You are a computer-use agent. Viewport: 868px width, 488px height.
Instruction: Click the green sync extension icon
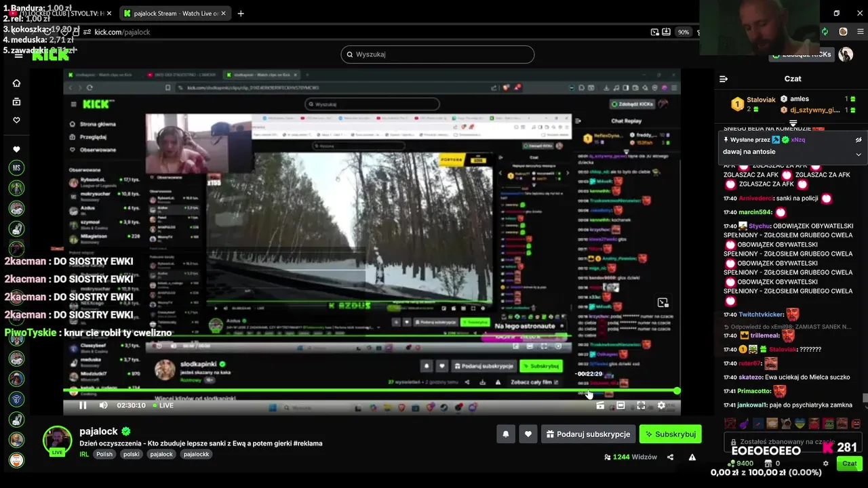pos(825,32)
